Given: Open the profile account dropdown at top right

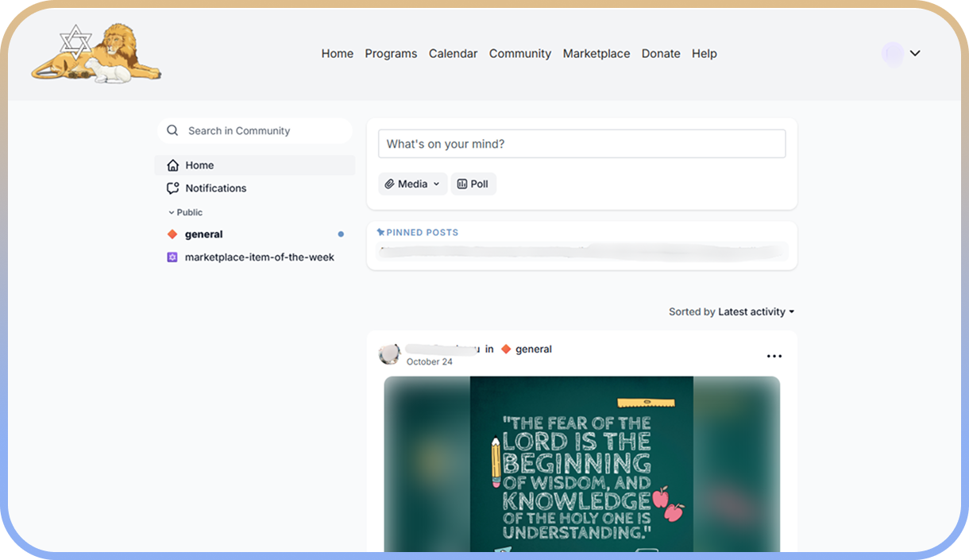Looking at the screenshot, I should click(901, 52).
